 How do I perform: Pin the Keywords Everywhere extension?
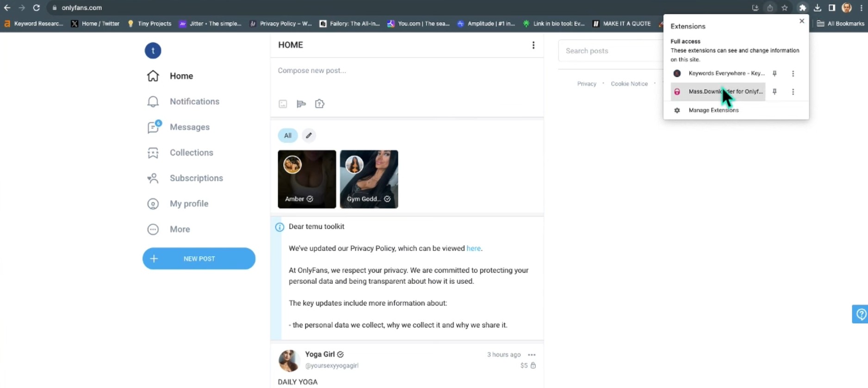pyautogui.click(x=775, y=74)
